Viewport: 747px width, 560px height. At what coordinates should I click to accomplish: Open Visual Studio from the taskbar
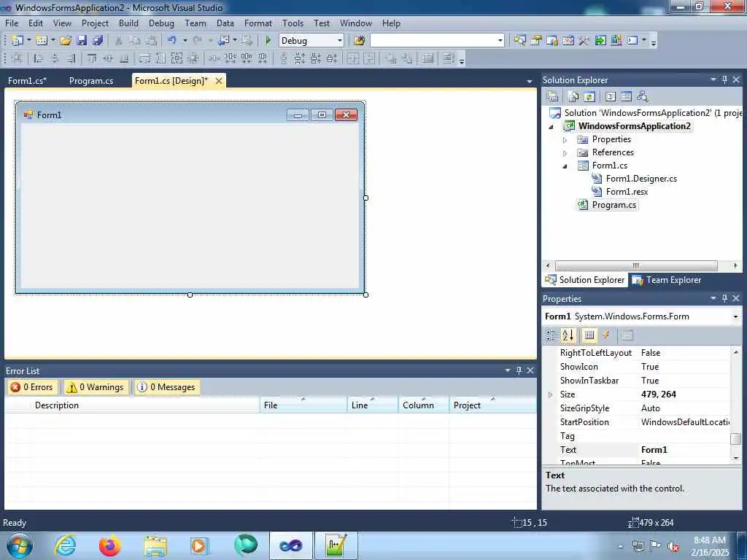point(291,545)
